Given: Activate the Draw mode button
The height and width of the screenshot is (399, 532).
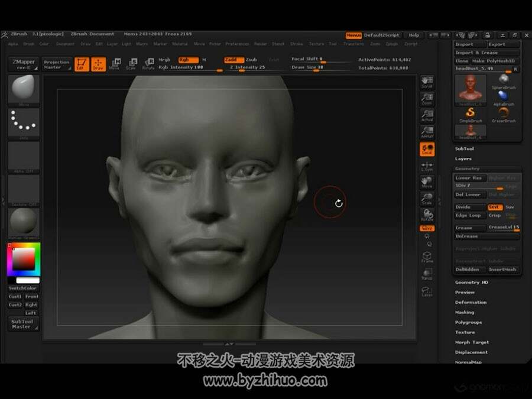Looking at the screenshot, I should coord(98,64).
